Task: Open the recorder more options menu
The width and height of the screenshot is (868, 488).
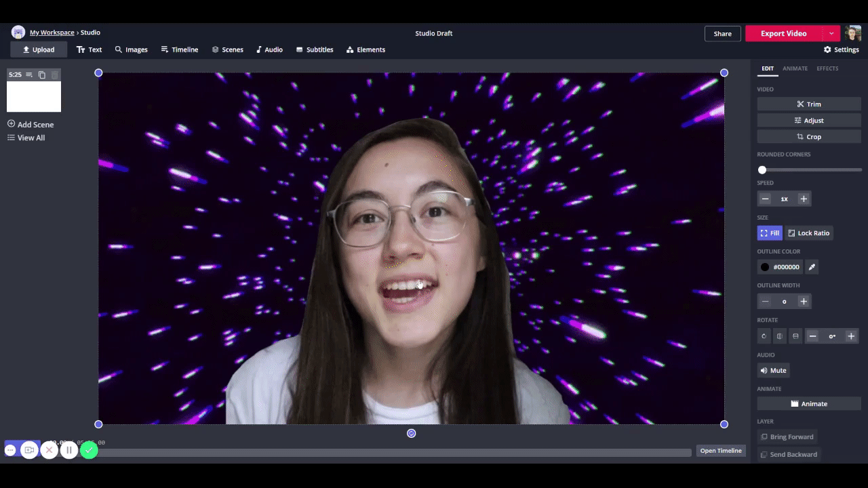Action: (x=10, y=450)
